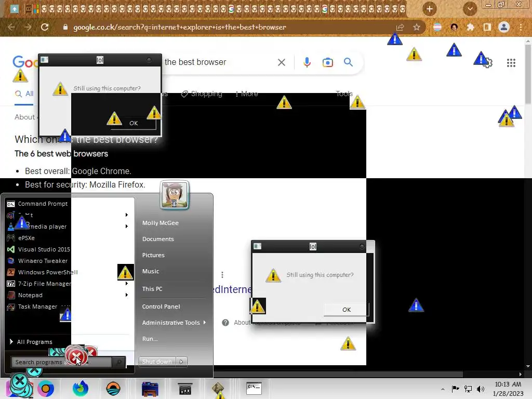Screen dimensions: 532x399
Task: Expand Notepad jump list arrow
Action: [x=127, y=295]
